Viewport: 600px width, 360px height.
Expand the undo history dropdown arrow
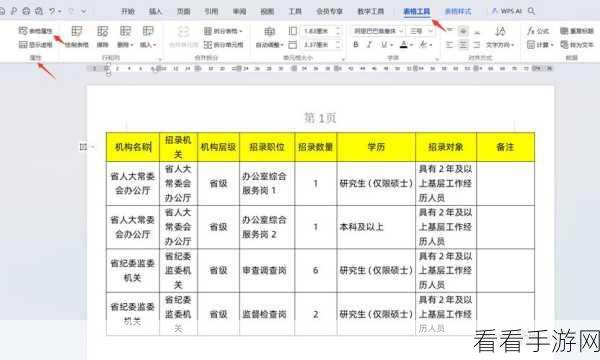pyautogui.click(x=59, y=12)
